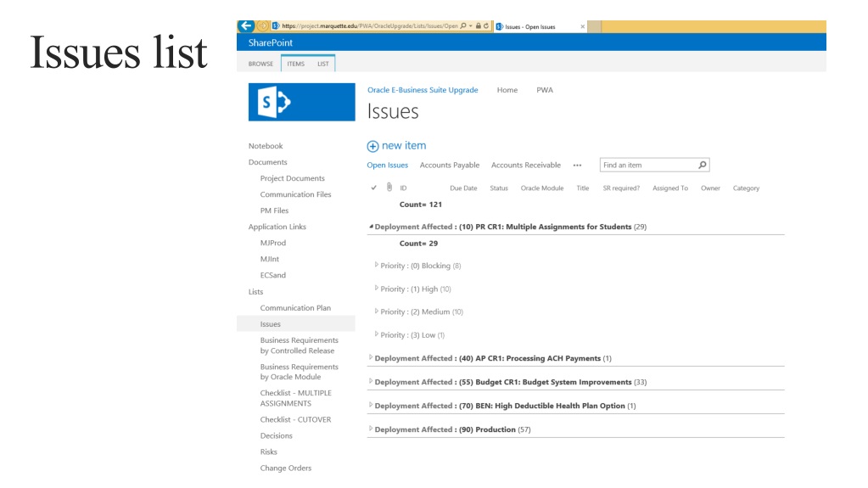868x488 pixels.
Task: Sort by the Status column header
Action: pos(499,188)
